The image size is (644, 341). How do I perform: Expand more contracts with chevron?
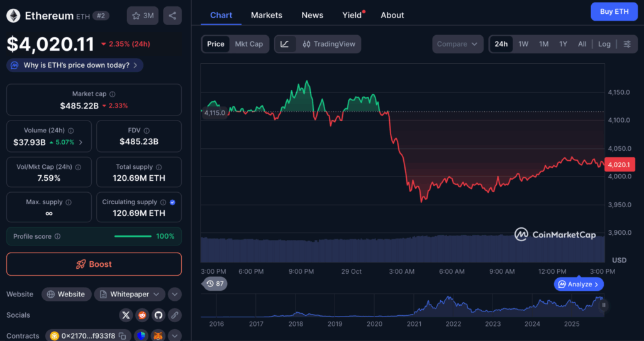point(175,336)
